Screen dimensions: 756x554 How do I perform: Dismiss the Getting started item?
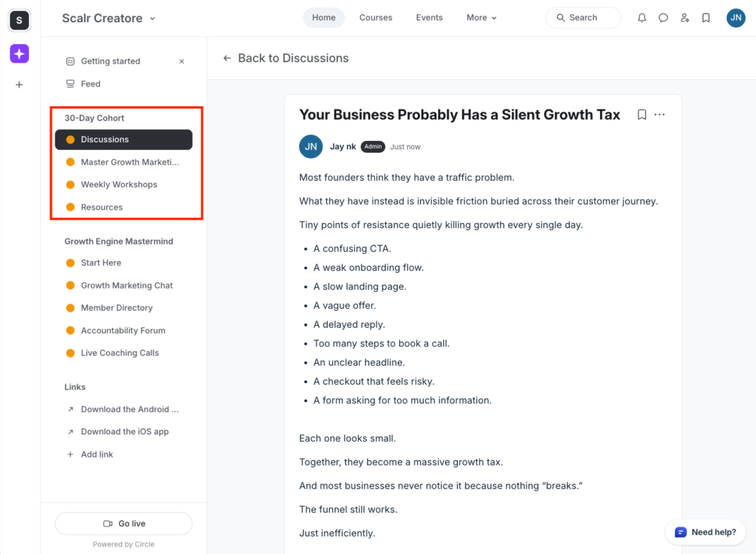(182, 61)
